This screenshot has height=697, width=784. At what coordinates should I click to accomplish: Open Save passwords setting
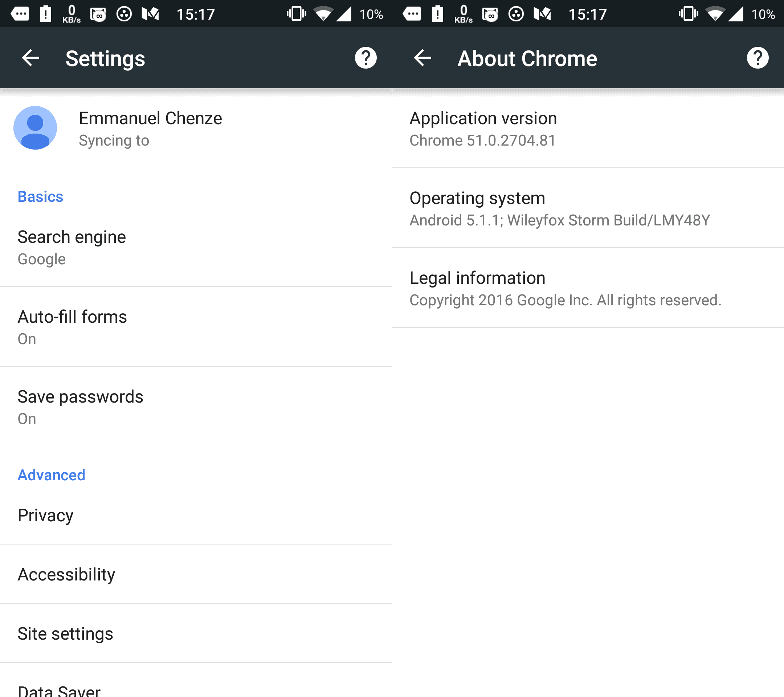196,407
